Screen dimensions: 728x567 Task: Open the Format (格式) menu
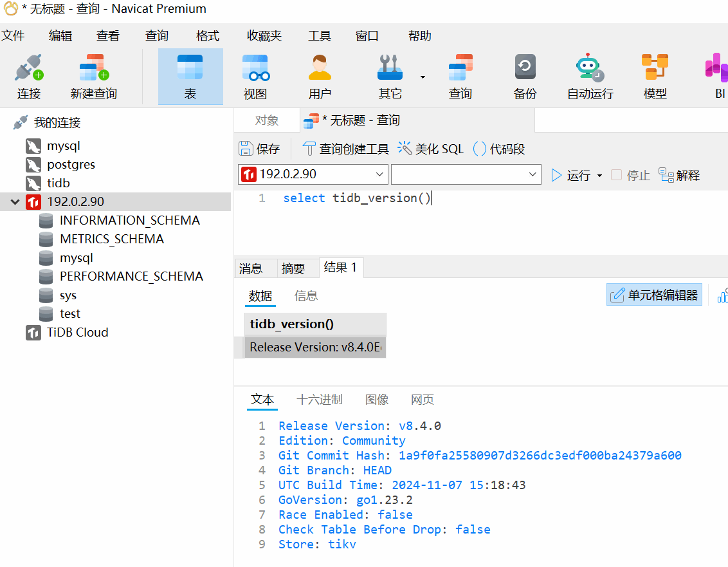[208, 36]
